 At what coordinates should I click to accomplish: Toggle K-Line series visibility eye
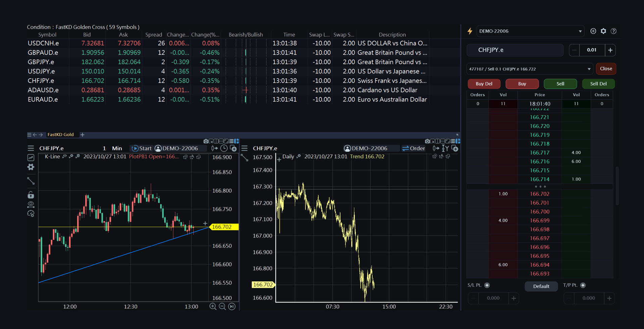[x=65, y=156]
